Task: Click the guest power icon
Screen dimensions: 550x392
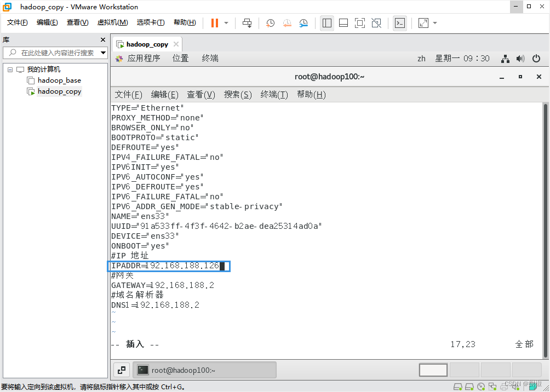Action: pyautogui.click(x=536, y=59)
